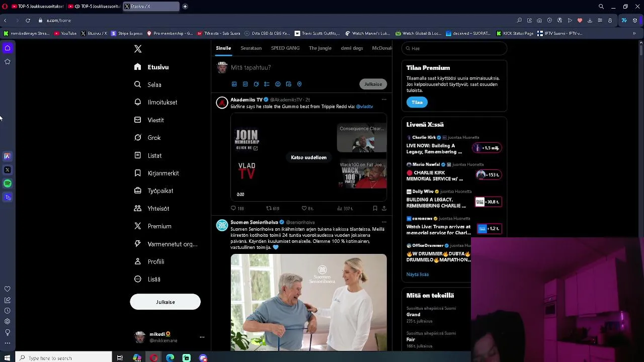Click the heart icon in browser toolbar
Image resolution: width=644 pixels, height=362 pixels.
(x=580, y=21)
